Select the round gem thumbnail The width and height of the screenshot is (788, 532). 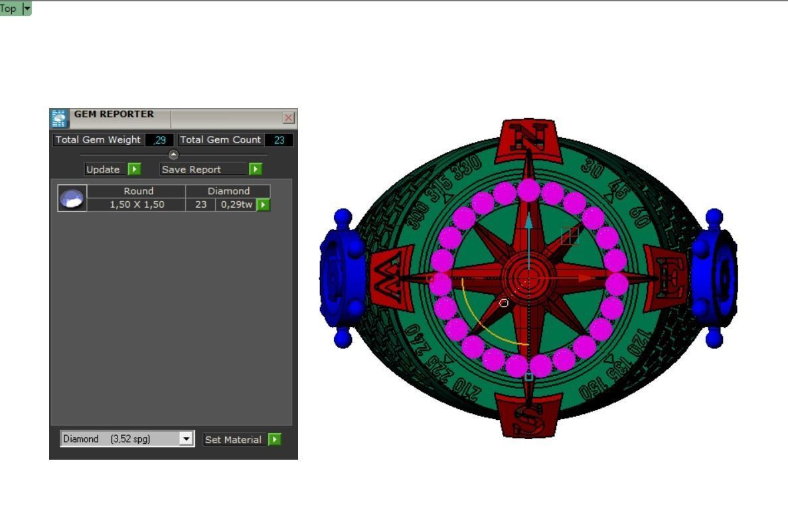point(72,198)
